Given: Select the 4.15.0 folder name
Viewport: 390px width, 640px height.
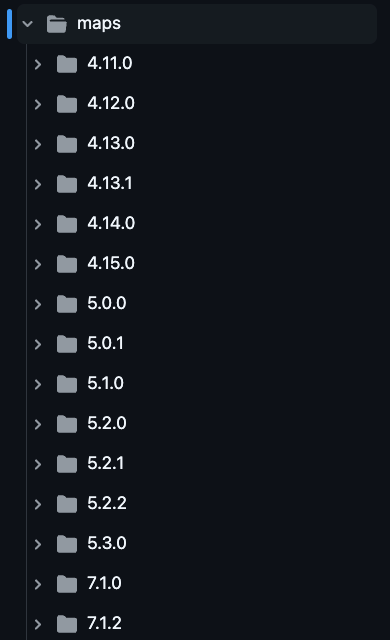Looking at the screenshot, I should 111,263.
